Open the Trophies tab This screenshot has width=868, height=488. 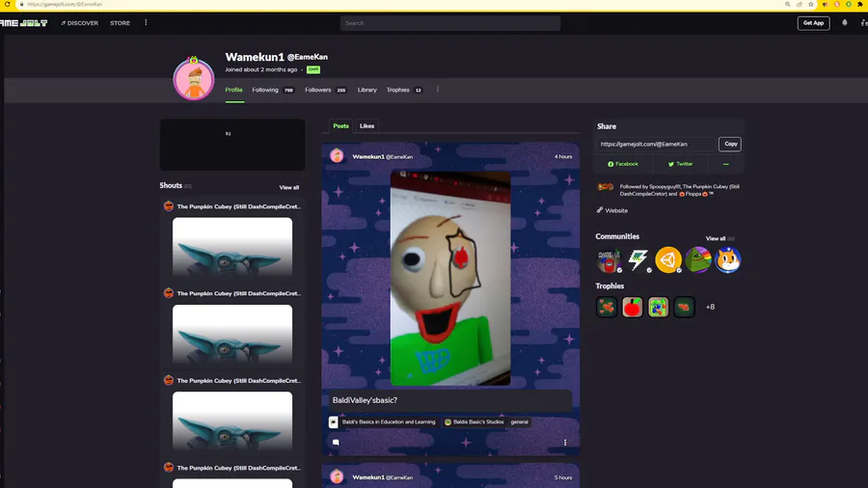[x=404, y=90]
